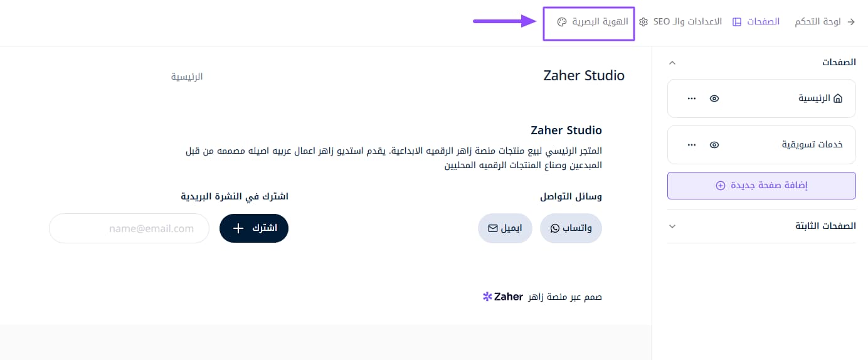Image resolution: width=868 pixels, height=360 pixels.
Task: Click the settings gear icon in top bar
Action: (x=643, y=23)
